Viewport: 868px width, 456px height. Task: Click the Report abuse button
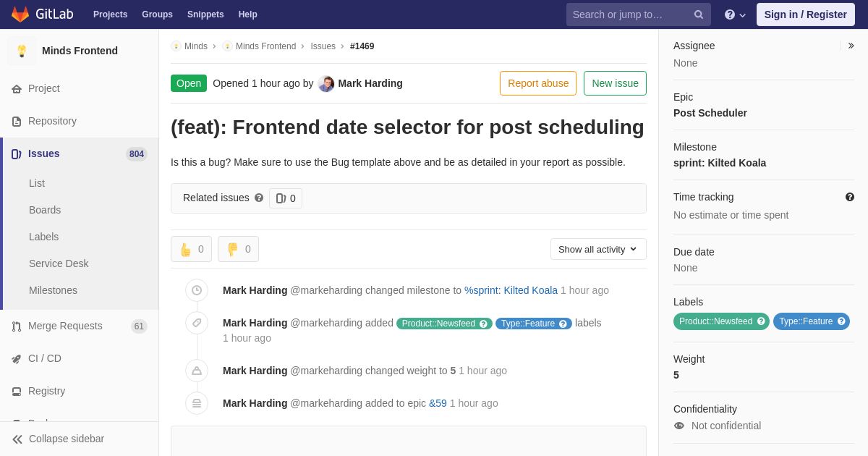tap(538, 83)
